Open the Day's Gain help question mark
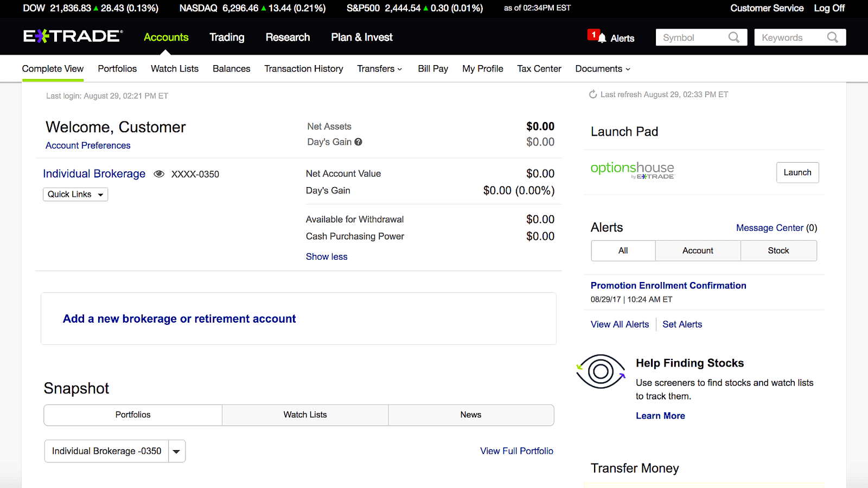Viewport: 868px width, 488px height. coord(359,142)
